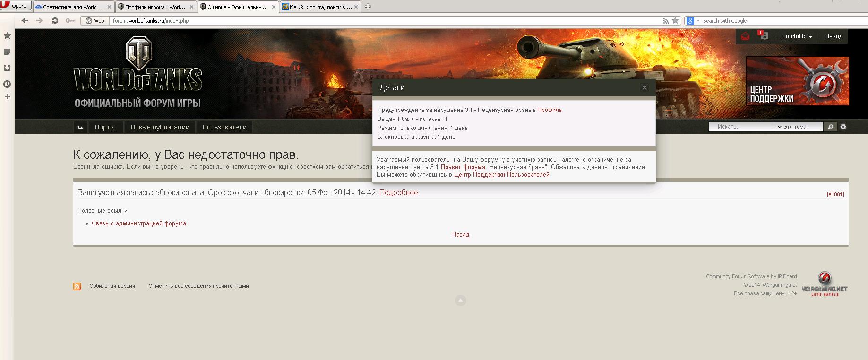
Task: Open Downloads panel in Opera sidebar
Action: point(7,68)
